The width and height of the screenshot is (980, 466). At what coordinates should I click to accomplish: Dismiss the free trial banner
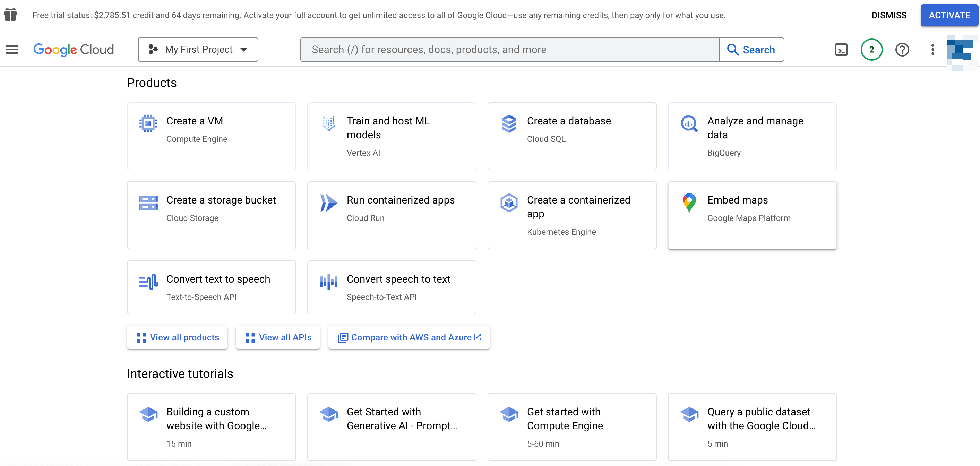(x=889, y=15)
